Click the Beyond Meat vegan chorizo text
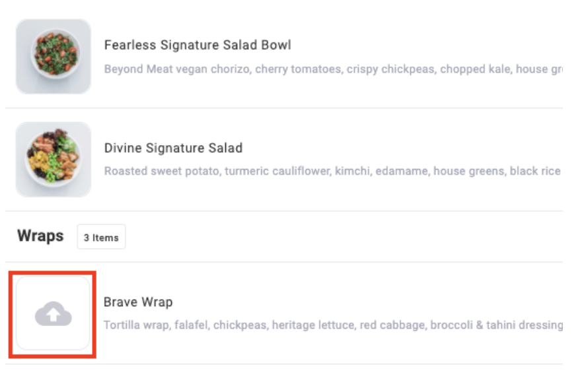584x392 pixels. click(x=176, y=69)
